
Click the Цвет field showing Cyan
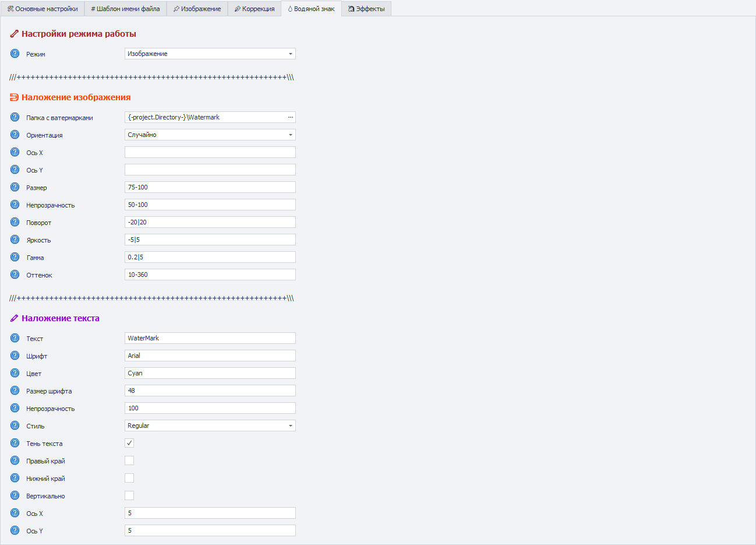click(210, 373)
